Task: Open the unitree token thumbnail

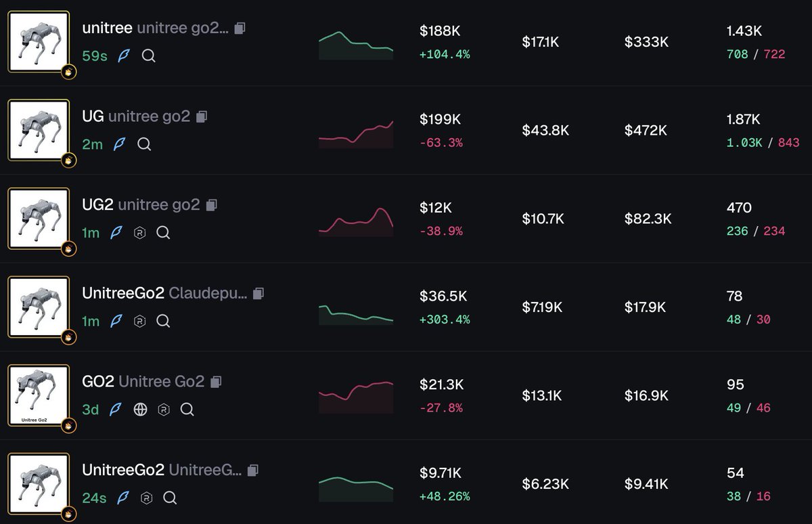Action: [x=39, y=41]
